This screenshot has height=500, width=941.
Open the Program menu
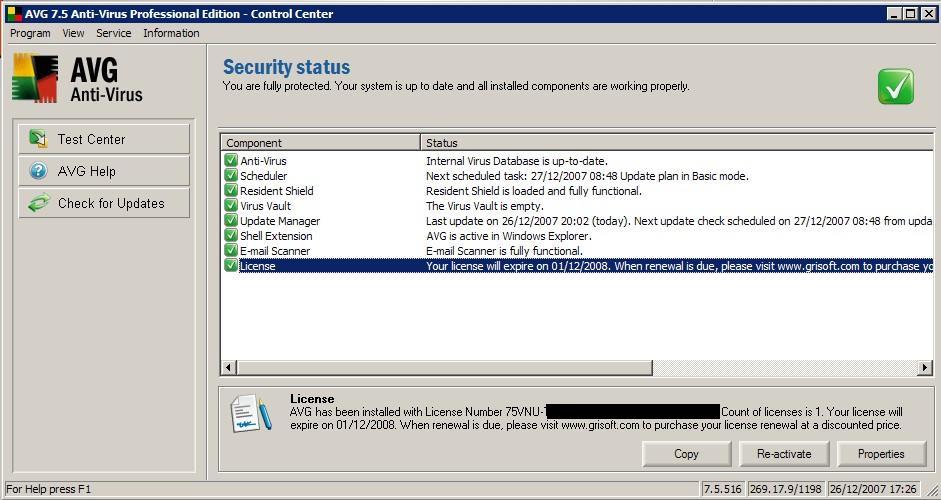(30, 33)
